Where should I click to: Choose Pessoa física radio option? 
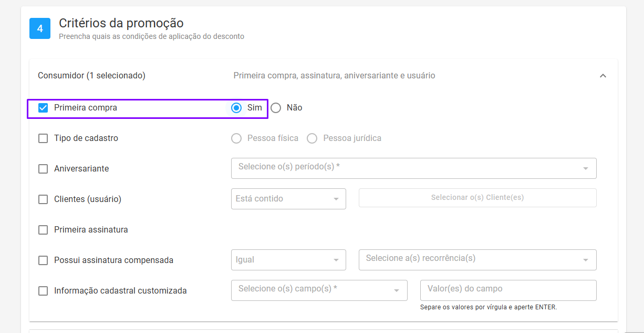(236, 138)
